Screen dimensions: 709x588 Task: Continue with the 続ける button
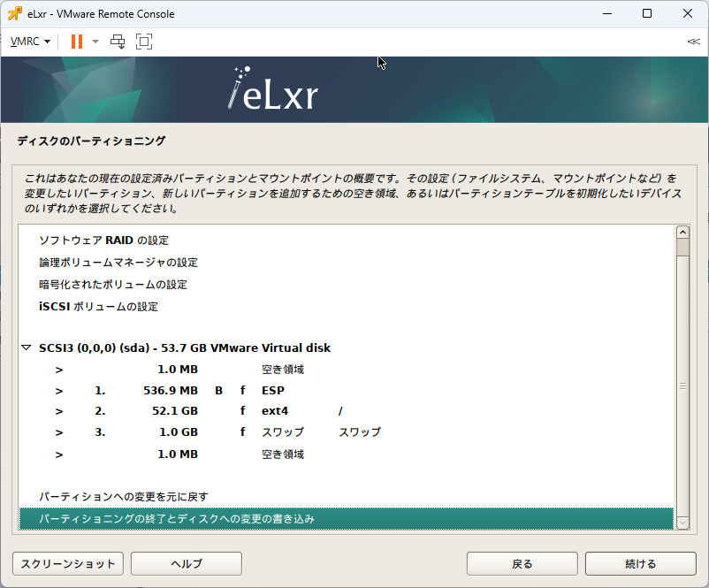coord(641,563)
